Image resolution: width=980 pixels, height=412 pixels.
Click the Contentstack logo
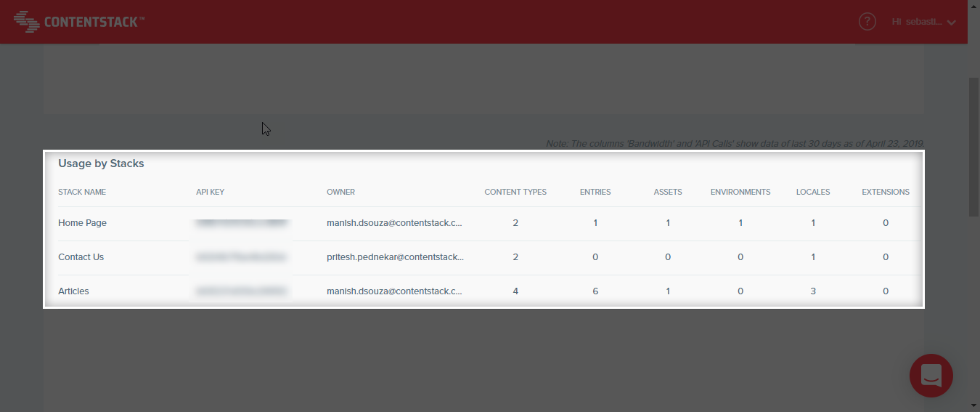(79, 21)
